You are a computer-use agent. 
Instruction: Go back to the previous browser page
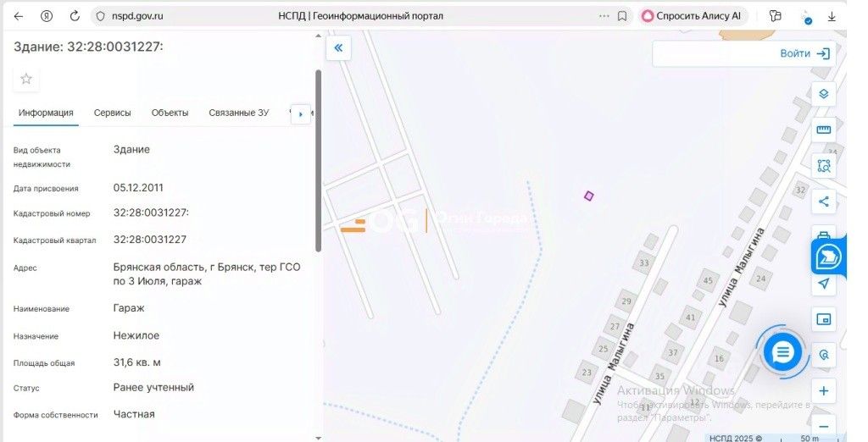(x=19, y=17)
